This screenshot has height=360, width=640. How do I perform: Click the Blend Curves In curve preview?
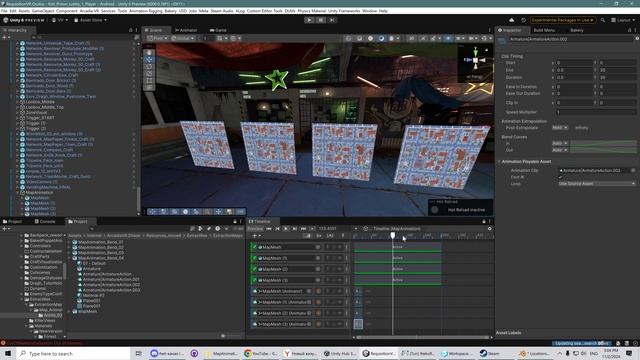pyautogui.click(x=603, y=143)
